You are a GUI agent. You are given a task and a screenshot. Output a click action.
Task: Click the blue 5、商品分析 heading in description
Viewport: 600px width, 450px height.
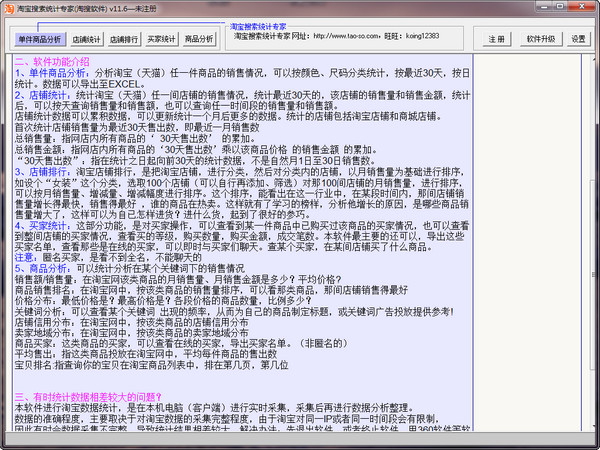click(42, 269)
